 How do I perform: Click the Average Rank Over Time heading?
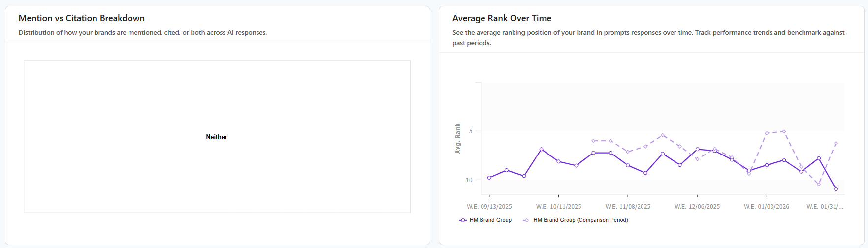coord(502,18)
